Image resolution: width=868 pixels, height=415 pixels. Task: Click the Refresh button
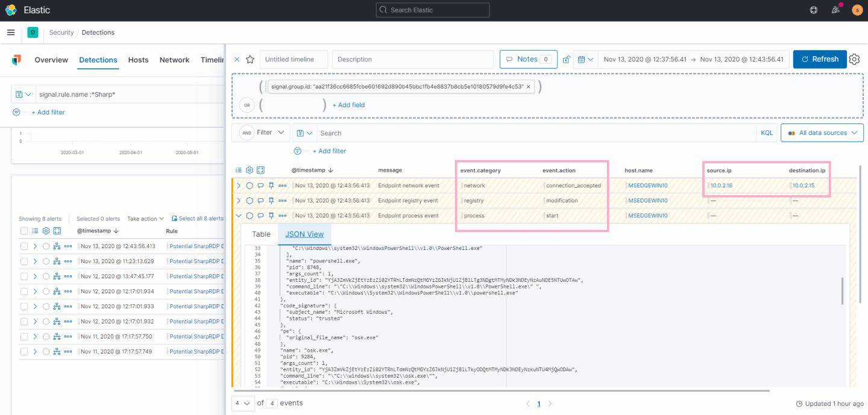[x=819, y=59]
